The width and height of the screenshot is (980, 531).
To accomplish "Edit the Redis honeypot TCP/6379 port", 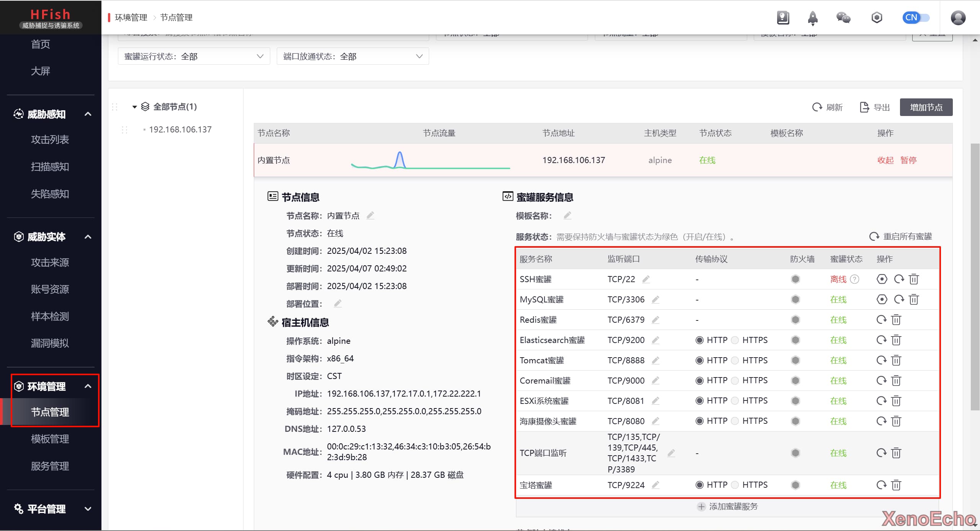I will 655,320.
